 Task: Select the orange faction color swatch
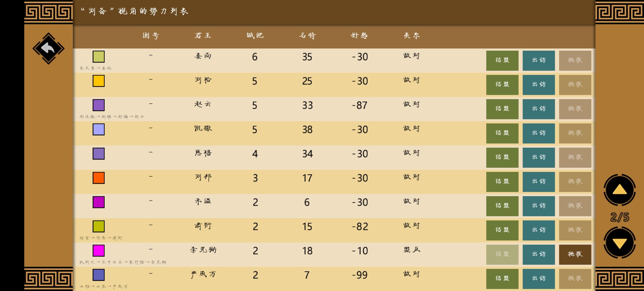[98, 178]
